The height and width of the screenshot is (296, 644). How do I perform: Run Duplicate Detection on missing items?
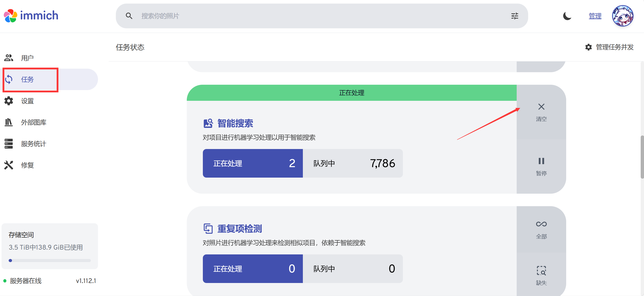541,275
